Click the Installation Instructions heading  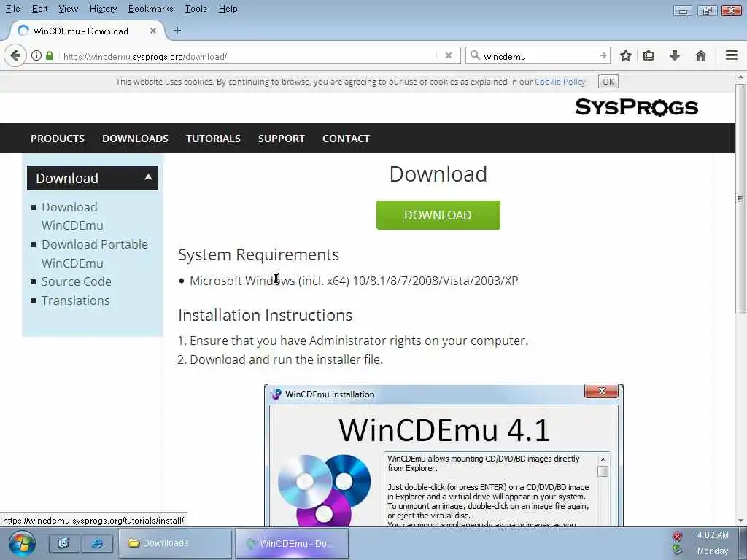point(265,315)
